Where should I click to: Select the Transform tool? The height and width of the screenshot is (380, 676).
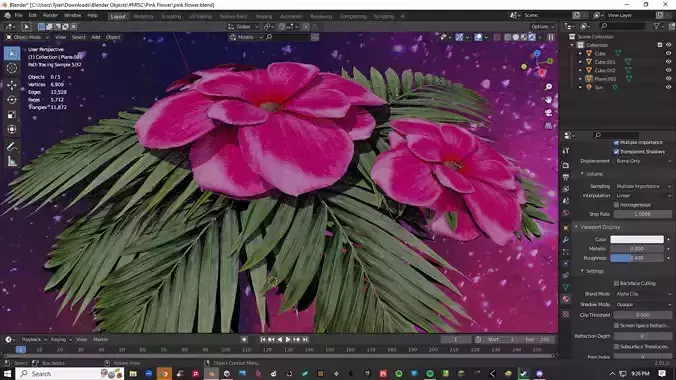pos(12,130)
